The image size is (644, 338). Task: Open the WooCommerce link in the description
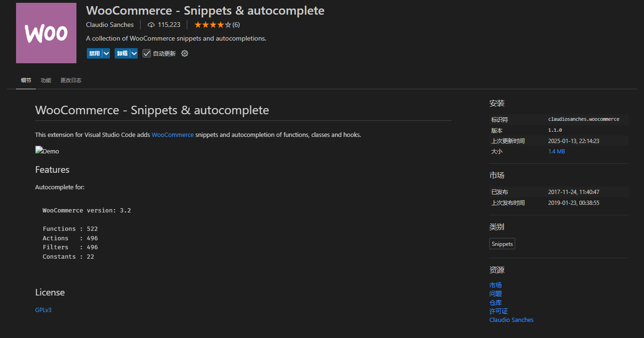coord(173,135)
